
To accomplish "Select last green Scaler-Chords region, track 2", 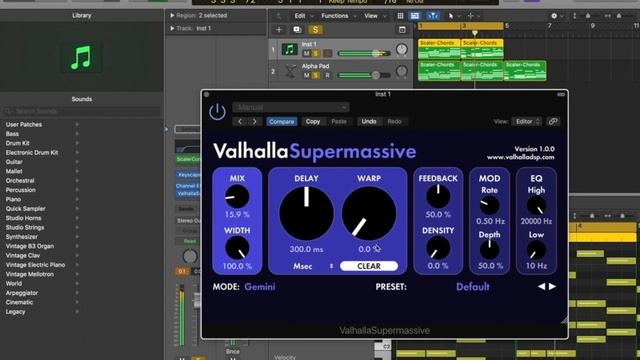I will pos(525,71).
